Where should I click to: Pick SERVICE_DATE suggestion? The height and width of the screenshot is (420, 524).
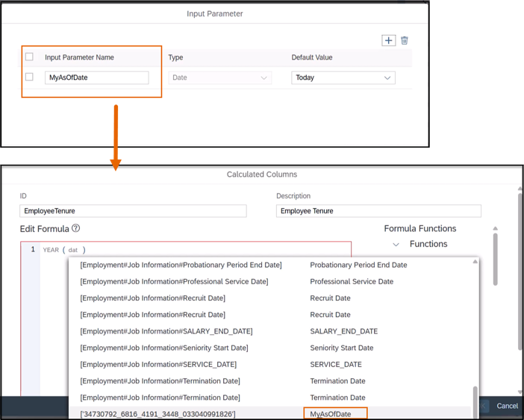coord(335,364)
